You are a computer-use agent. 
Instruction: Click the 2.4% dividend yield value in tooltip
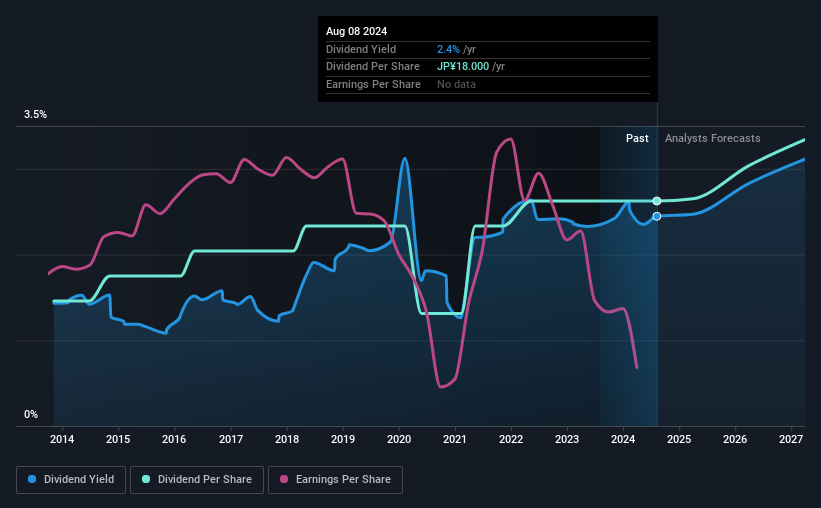(448, 49)
